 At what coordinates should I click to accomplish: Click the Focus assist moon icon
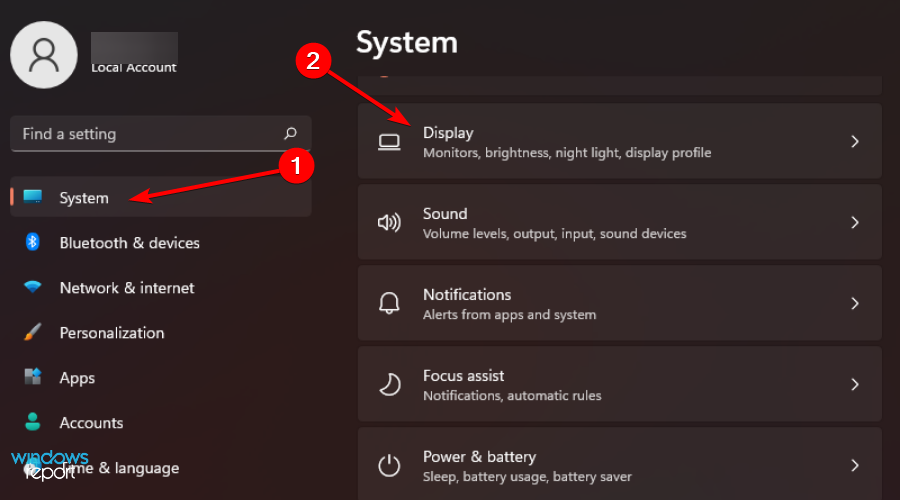tap(389, 385)
